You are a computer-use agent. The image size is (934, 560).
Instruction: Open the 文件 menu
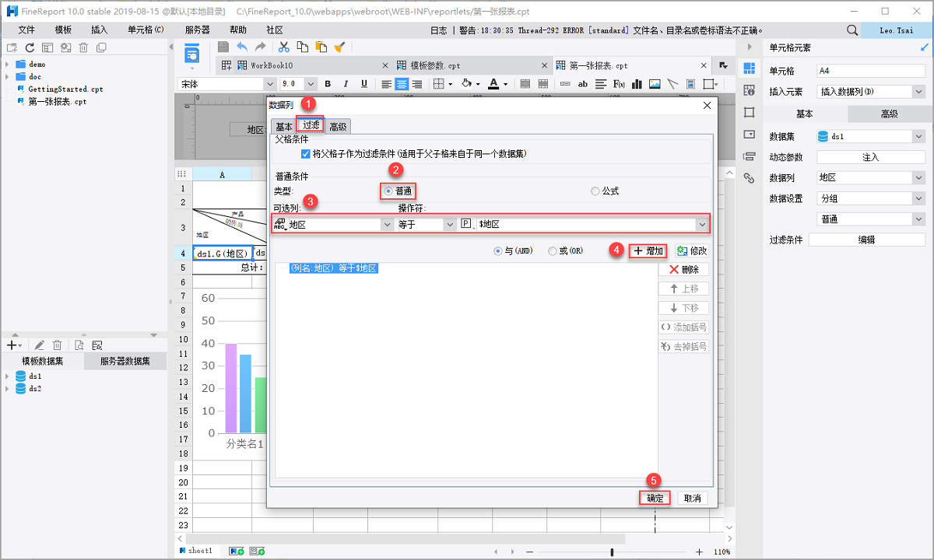pos(26,30)
